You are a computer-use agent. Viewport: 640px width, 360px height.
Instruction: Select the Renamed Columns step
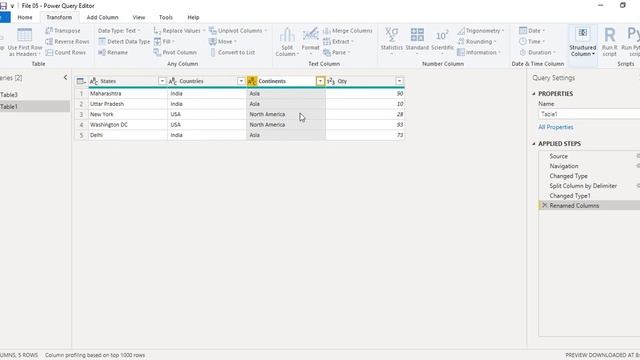click(589, 205)
